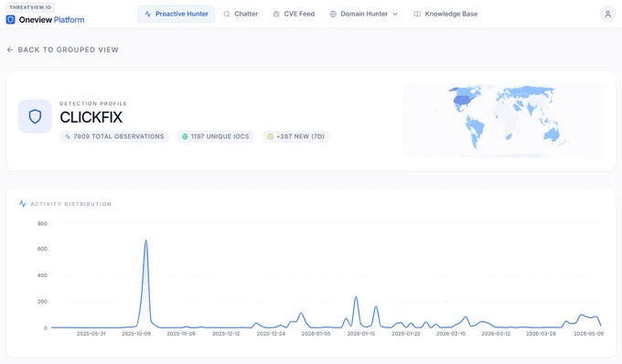The image size is (622, 364).
Task: Click the green globe icon in Unique IOCs badge
Action: pos(185,136)
